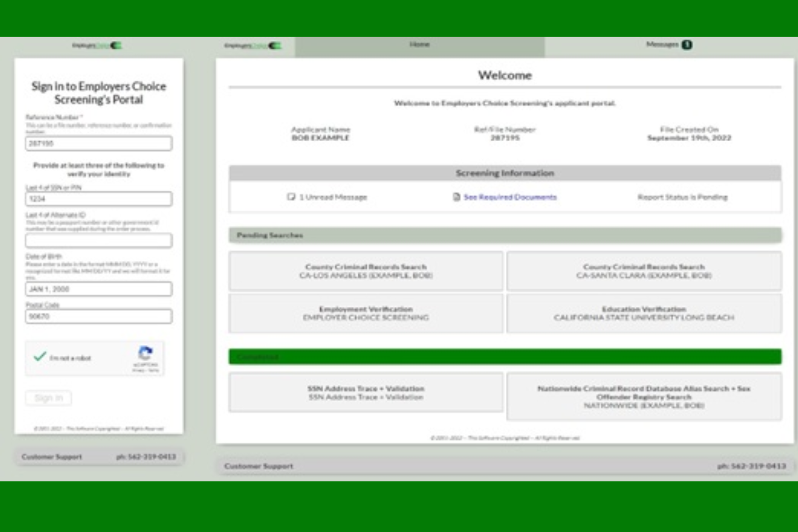Select the Nationwide Criminal Record Database card
The image size is (798, 532).
644,397
